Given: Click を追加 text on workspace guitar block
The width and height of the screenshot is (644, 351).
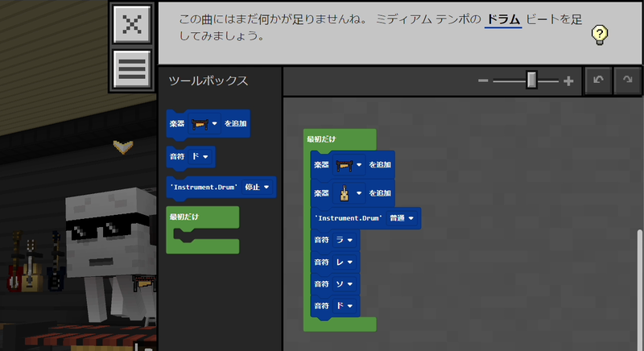Looking at the screenshot, I should tap(379, 193).
